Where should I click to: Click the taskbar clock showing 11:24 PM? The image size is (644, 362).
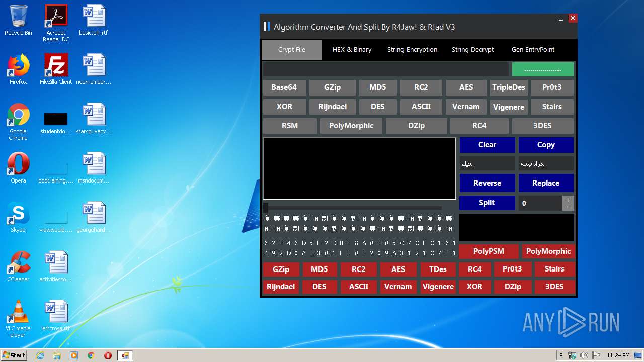(x=618, y=355)
